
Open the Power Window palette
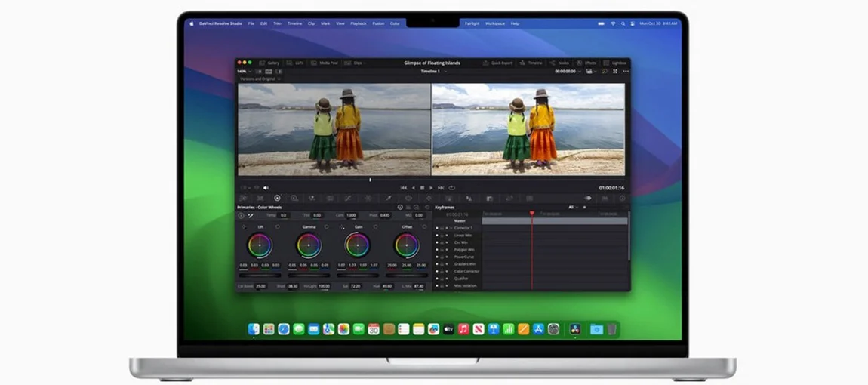click(408, 198)
